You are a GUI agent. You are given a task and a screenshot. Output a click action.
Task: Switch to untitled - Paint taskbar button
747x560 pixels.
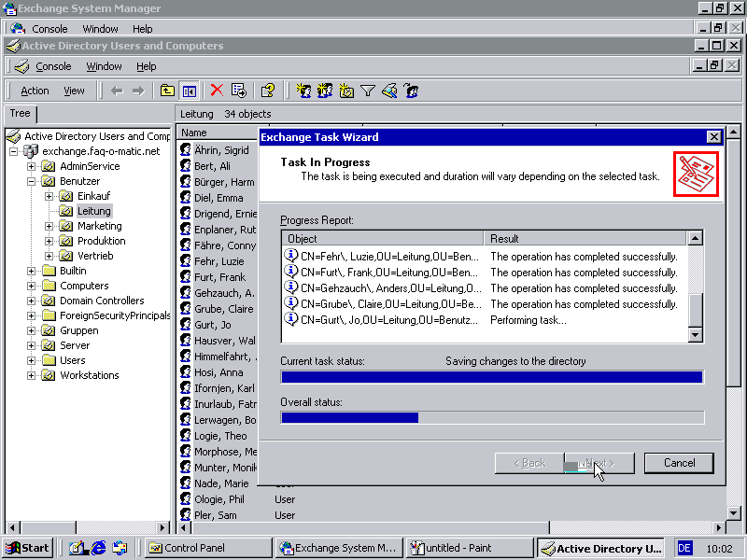[x=470, y=548]
